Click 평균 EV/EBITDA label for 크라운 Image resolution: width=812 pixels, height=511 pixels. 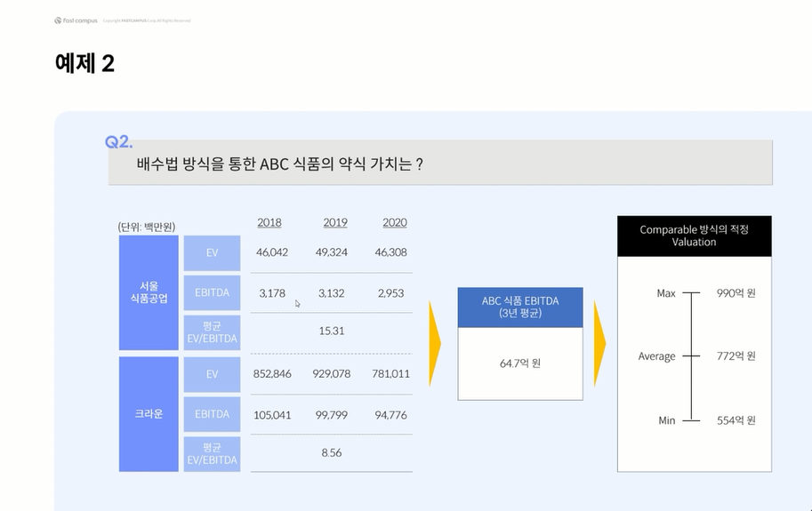[x=212, y=454]
